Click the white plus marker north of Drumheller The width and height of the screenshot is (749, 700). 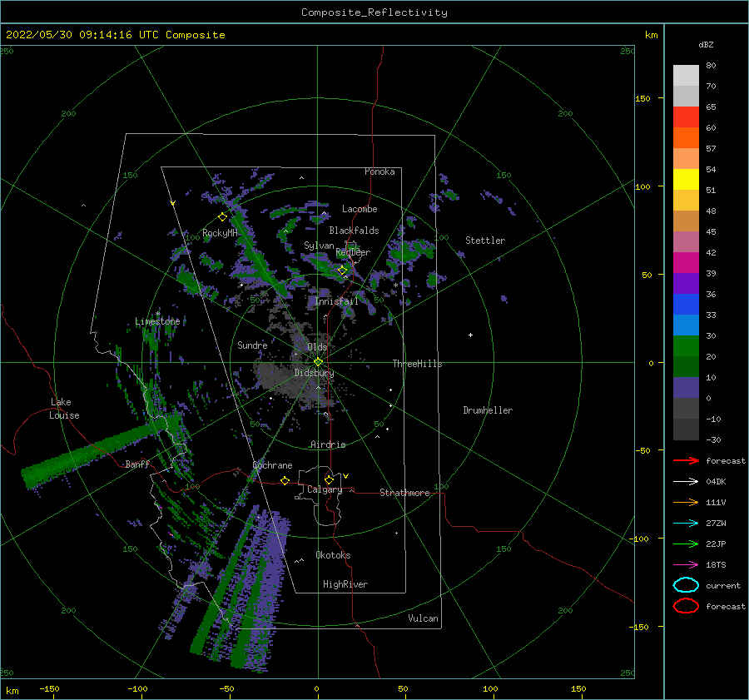pos(470,335)
